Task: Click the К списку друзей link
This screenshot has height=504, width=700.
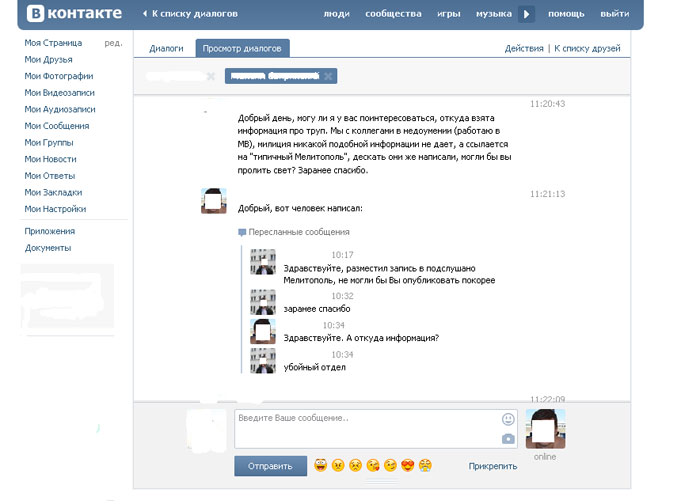Action: click(x=587, y=48)
